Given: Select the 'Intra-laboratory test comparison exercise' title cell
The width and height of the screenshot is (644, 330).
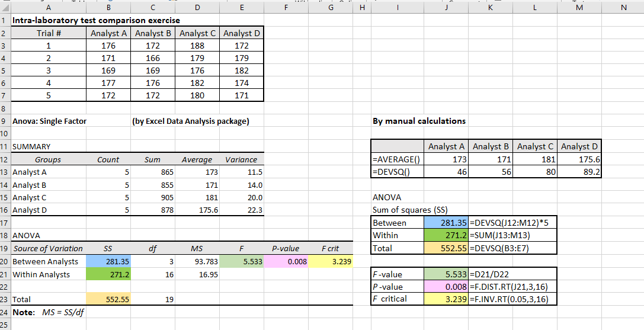Looking at the screenshot, I should pyautogui.click(x=96, y=20).
